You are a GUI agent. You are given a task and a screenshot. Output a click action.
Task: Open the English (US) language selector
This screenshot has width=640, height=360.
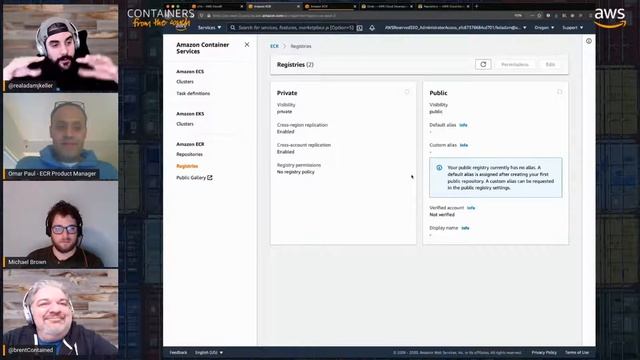[209, 352]
